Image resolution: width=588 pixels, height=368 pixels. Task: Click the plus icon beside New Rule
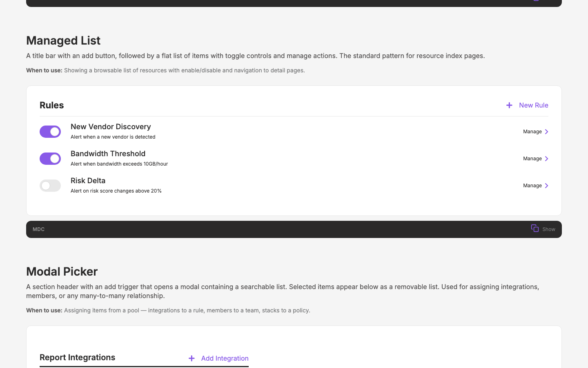pyautogui.click(x=509, y=105)
